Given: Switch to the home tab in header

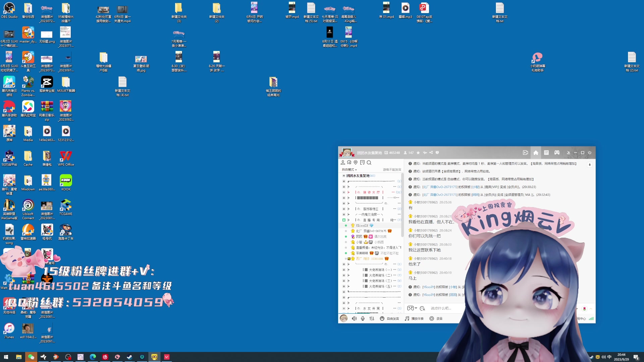Looking at the screenshot, I should point(536,153).
